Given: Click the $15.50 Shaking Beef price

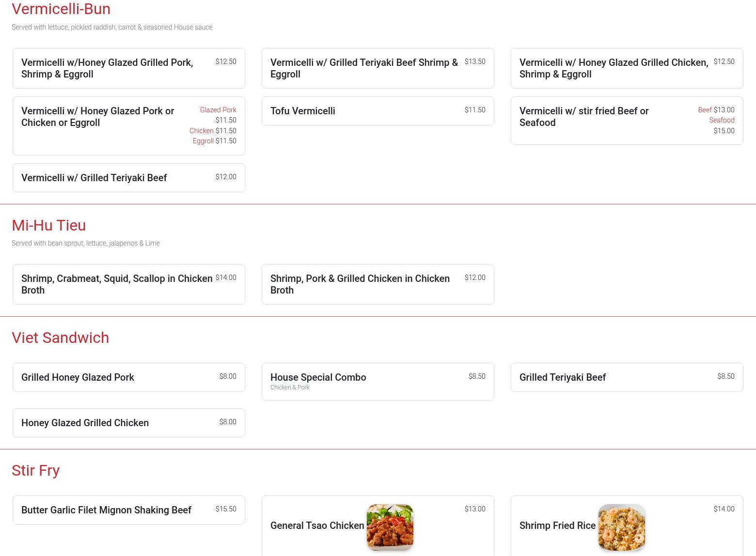Looking at the screenshot, I should [226, 509].
